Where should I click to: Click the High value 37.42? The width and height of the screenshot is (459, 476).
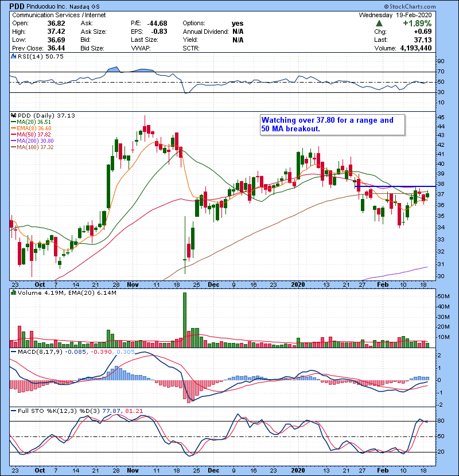(x=56, y=32)
